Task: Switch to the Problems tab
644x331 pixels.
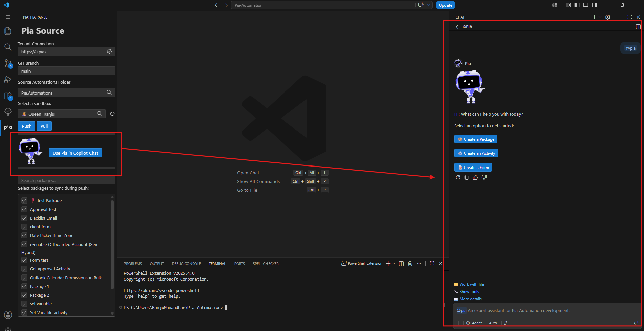Action: pyautogui.click(x=133, y=264)
